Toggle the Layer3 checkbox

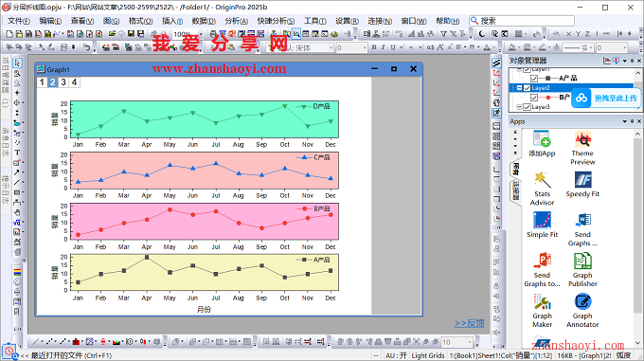point(527,107)
